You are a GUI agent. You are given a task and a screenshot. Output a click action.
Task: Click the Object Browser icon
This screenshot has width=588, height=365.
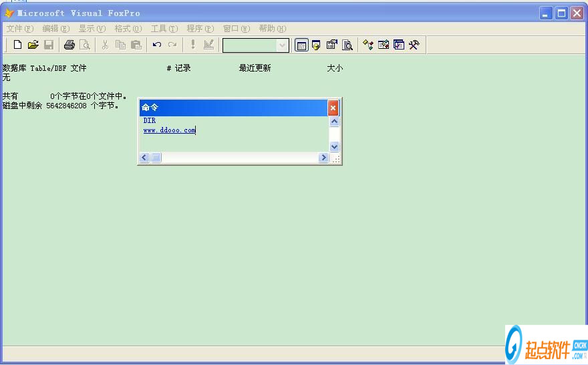click(x=384, y=45)
